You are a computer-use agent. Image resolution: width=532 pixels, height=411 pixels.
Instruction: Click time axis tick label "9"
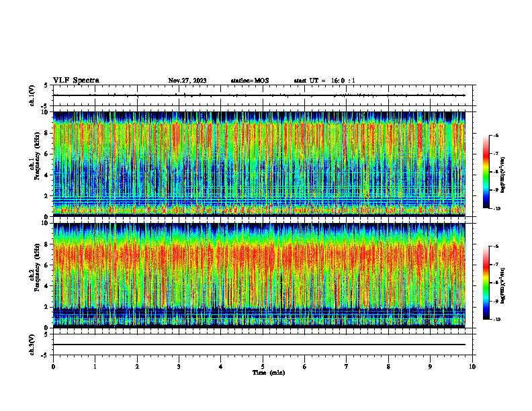click(x=430, y=367)
